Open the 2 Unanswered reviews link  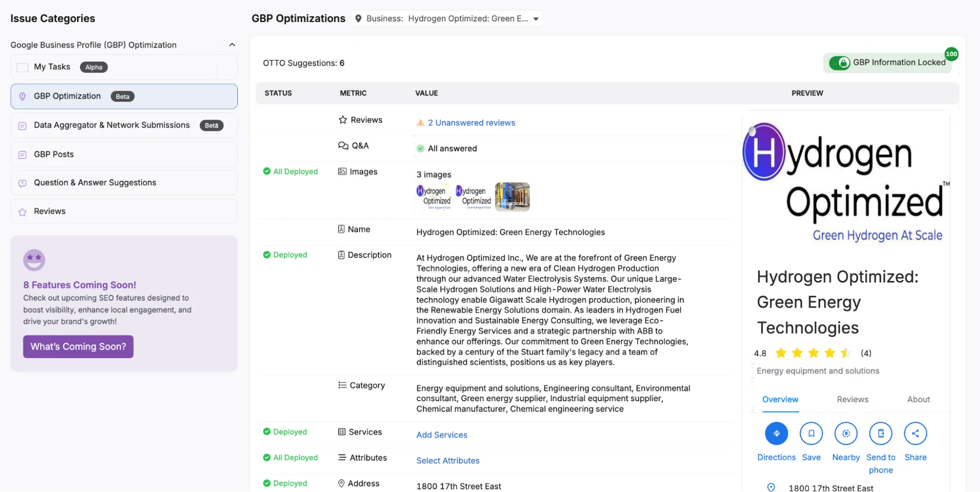point(471,123)
